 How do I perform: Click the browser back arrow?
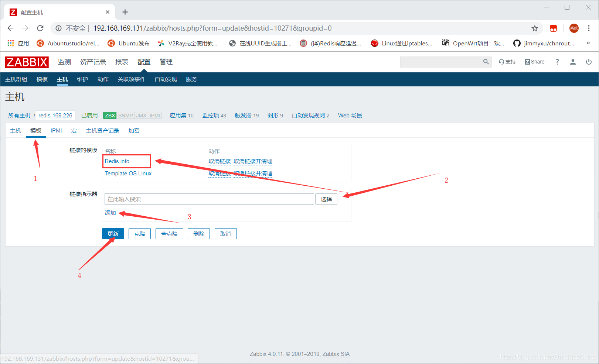click(x=10, y=28)
